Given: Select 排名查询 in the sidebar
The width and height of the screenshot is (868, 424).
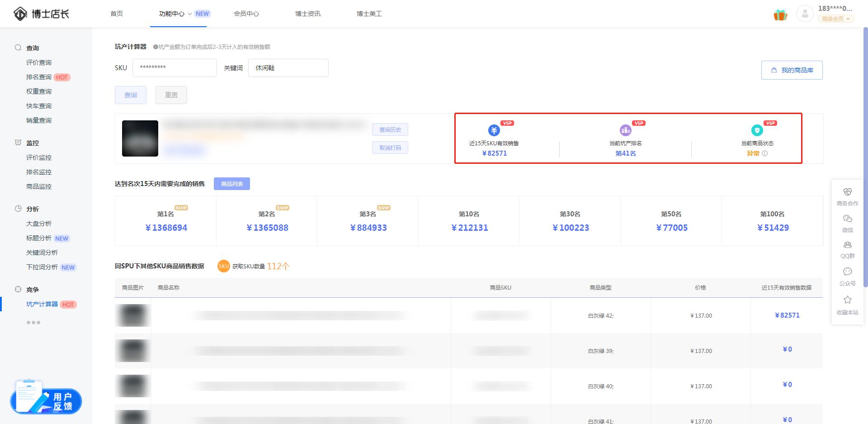Looking at the screenshot, I should (x=39, y=77).
